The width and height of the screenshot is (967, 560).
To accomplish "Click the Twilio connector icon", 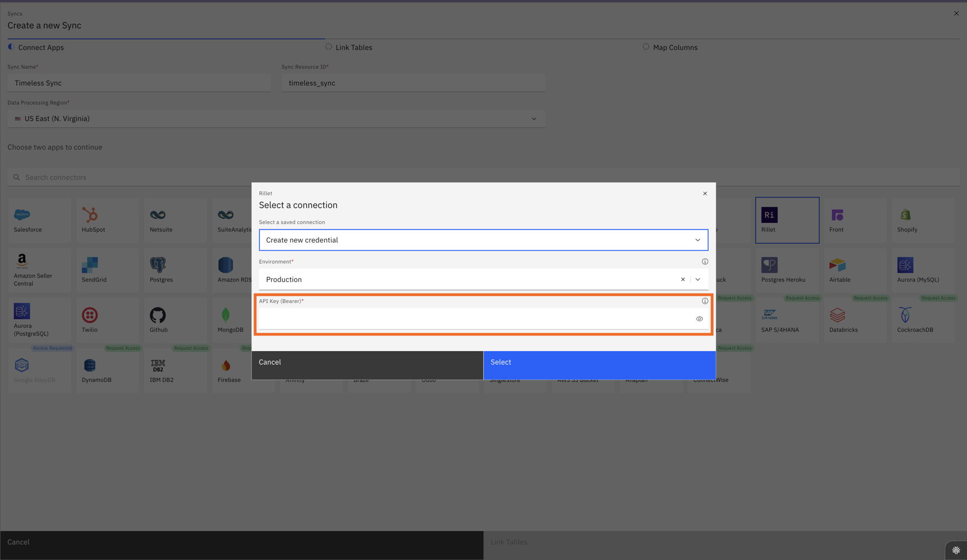I will click(90, 315).
